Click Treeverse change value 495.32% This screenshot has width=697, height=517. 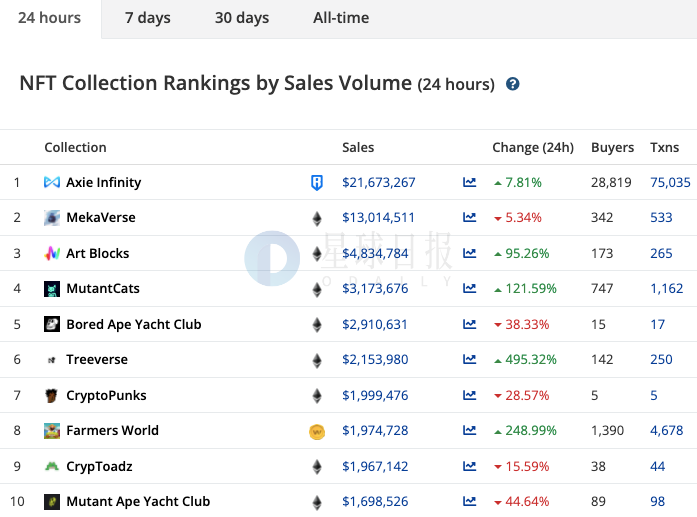[x=531, y=359]
